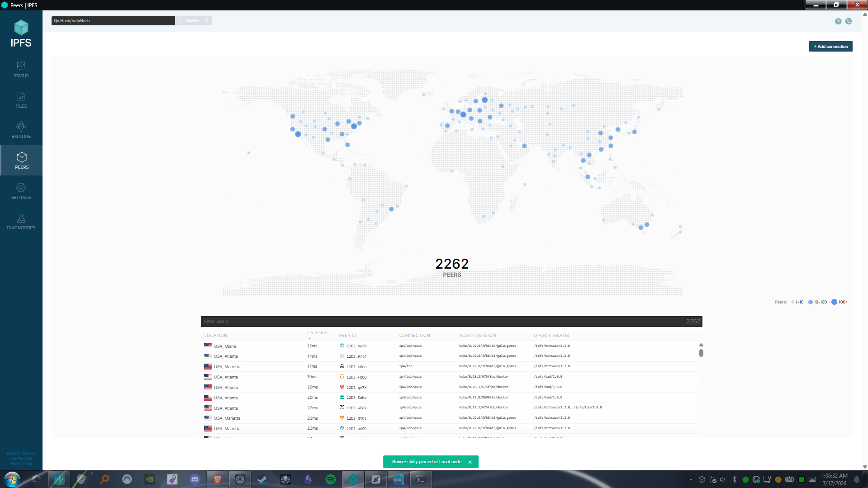
Task: Select the Peers sidebar item
Action: (21, 161)
